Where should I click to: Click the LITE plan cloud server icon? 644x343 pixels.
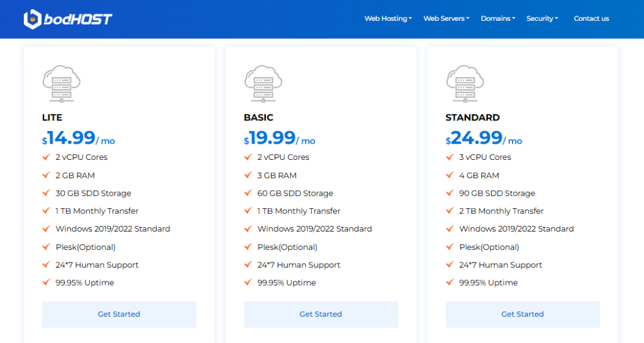coord(62,83)
